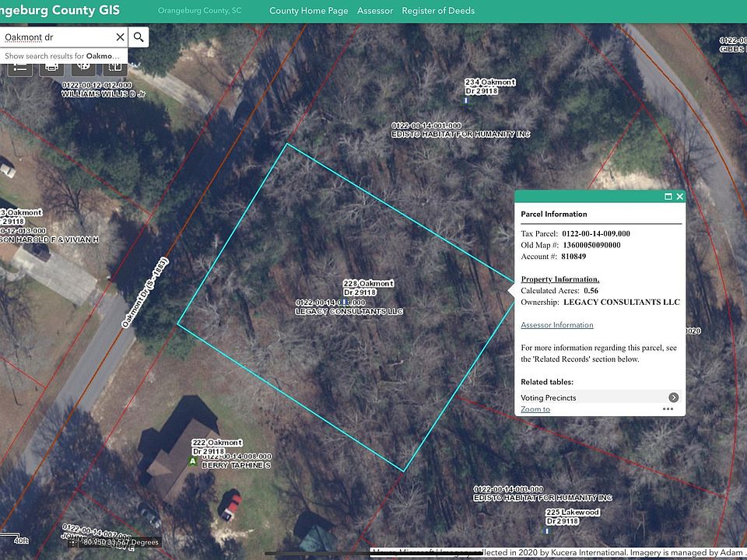Viewport: 747px width, 560px height.
Task: Maximize the Parcel Information popup
Action: (x=668, y=196)
